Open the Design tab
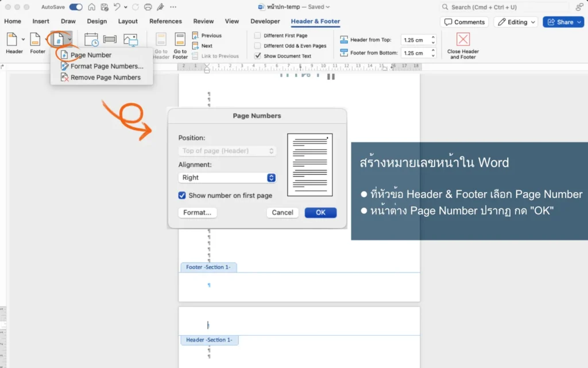The width and height of the screenshot is (588, 368). (x=96, y=21)
